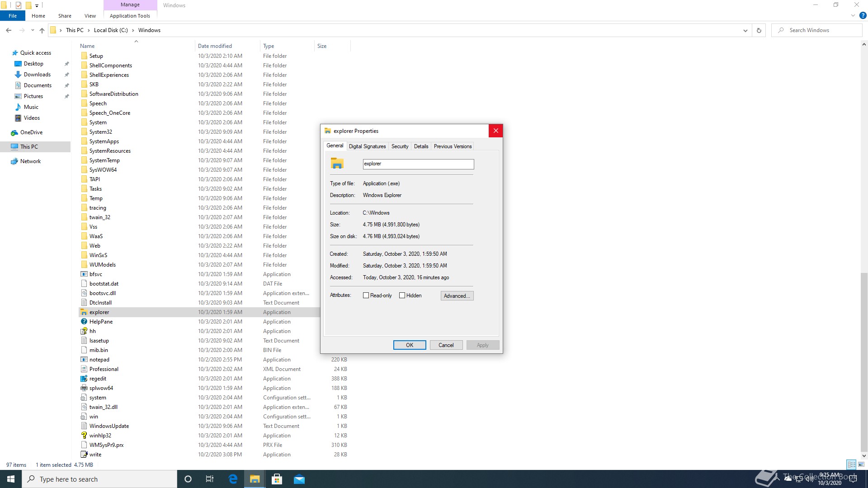
Task: Sort files by the Name column
Action: coord(136,46)
